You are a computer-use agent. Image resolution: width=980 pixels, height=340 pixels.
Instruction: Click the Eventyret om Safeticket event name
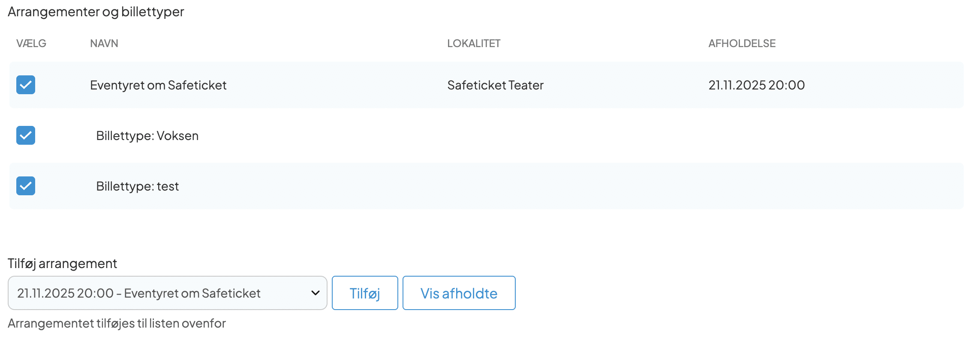coord(158,85)
